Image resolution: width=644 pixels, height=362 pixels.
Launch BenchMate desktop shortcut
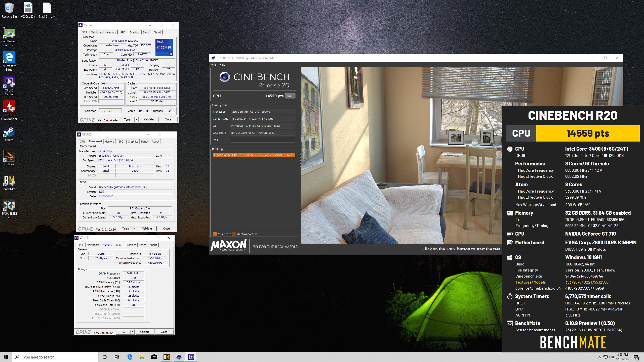9,183
